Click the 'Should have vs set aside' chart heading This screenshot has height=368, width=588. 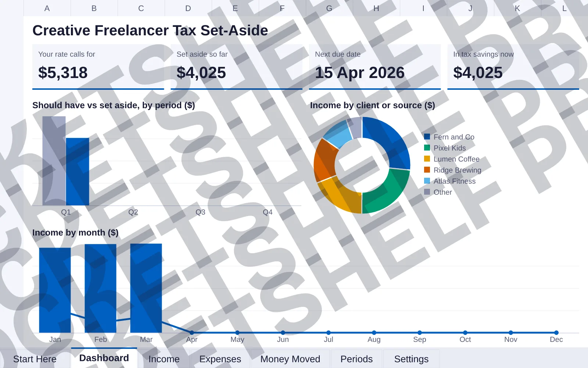(x=114, y=105)
